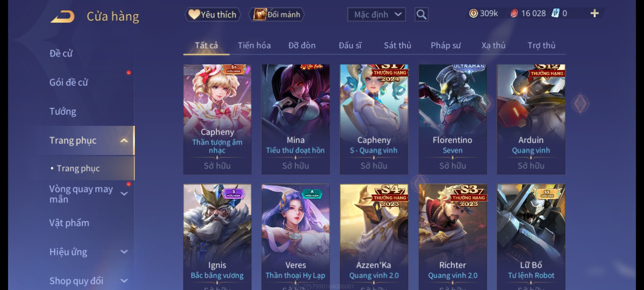Tap the golden back arrow icon
The width and height of the screenshot is (644, 290).
click(x=62, y=17)
